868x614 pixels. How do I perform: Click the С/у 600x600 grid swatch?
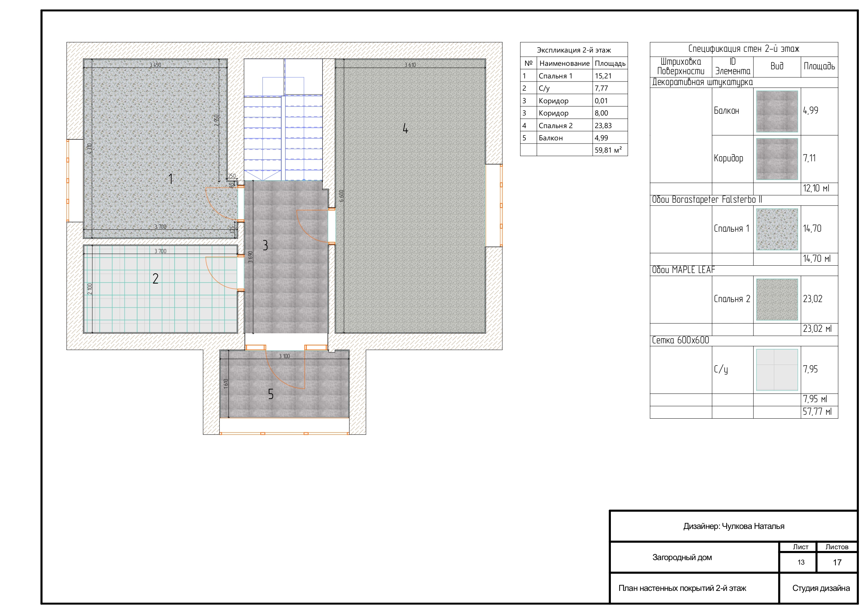click(777, 370)
